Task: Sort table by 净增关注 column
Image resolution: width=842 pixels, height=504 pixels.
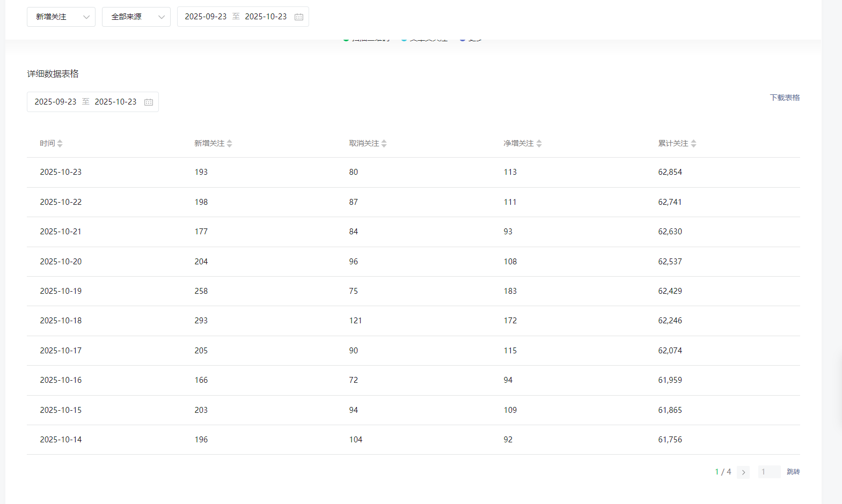Action: (539, 144)
